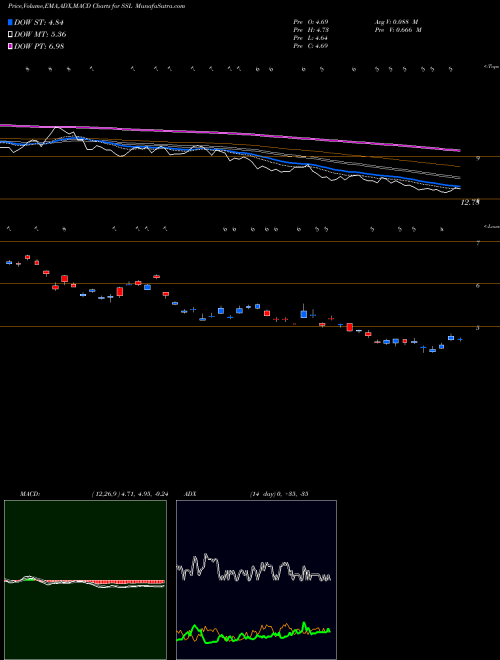Viewport: 500px width, 660px height.
Task: Click the ADX '(14 day) 6, +33, -35' readout
Action: click(279, 494)
